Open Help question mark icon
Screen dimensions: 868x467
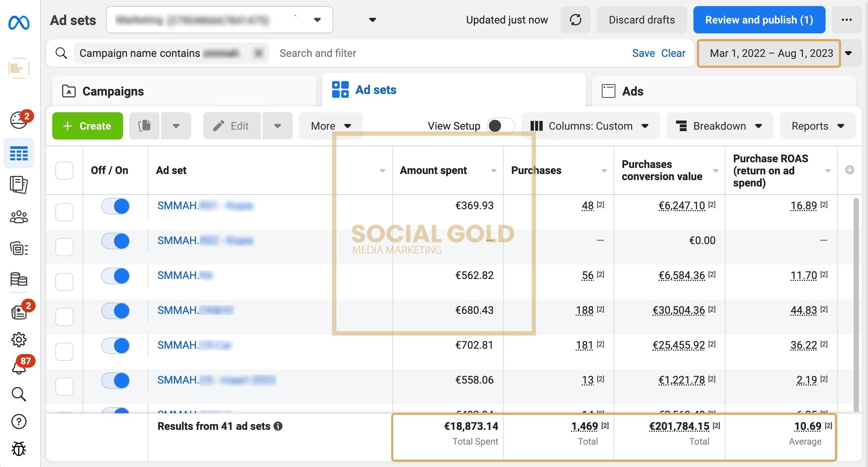19,422
